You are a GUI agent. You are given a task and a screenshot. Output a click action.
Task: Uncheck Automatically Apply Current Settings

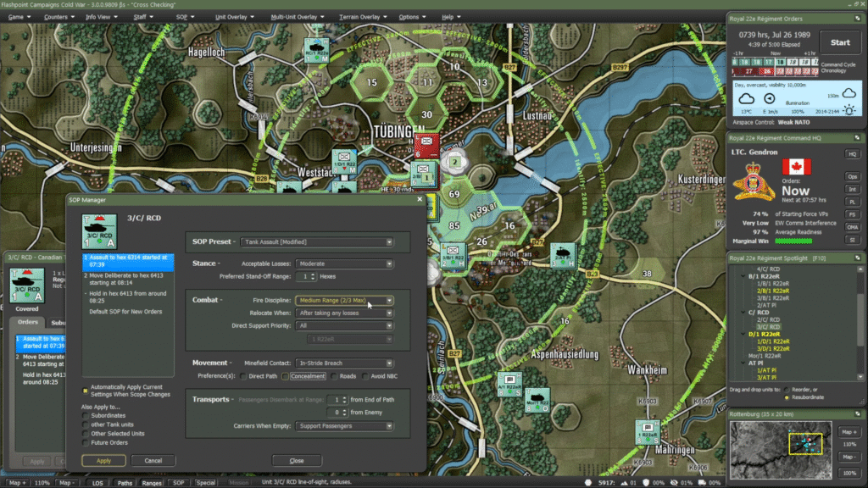[85, 390]
